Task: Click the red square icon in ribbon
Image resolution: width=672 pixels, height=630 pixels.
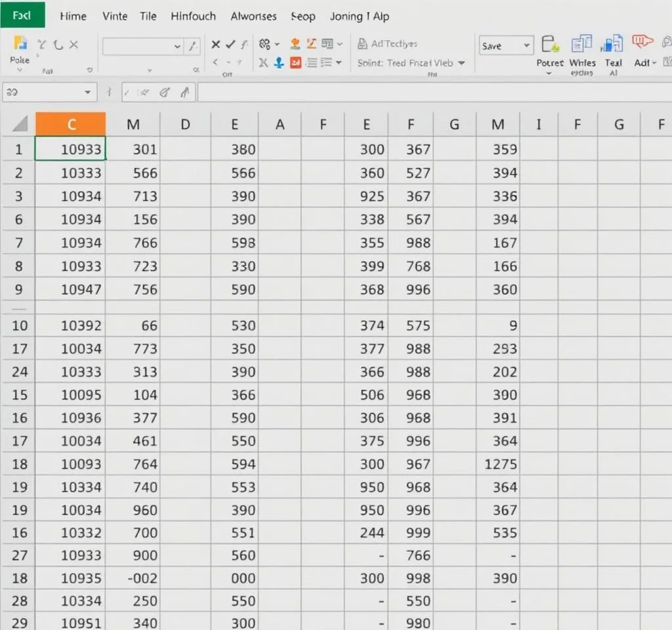Action: coord(295,63)
